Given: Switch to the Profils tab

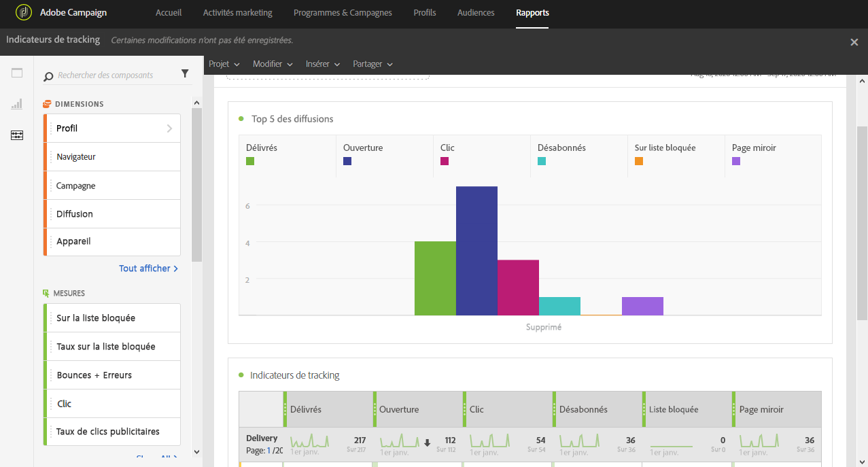Looking at the screenshot, I should (425, 13).
